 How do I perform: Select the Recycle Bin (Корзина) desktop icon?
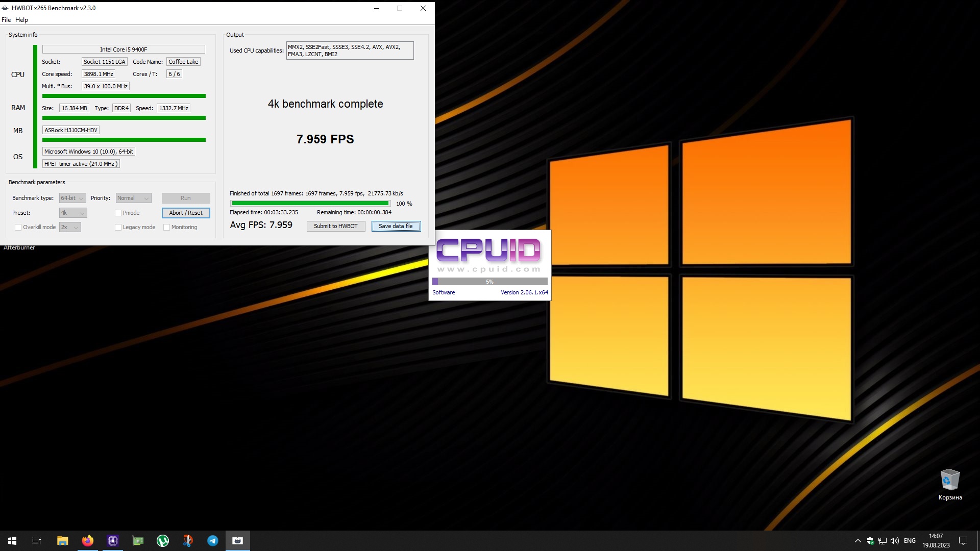point(950,485)
